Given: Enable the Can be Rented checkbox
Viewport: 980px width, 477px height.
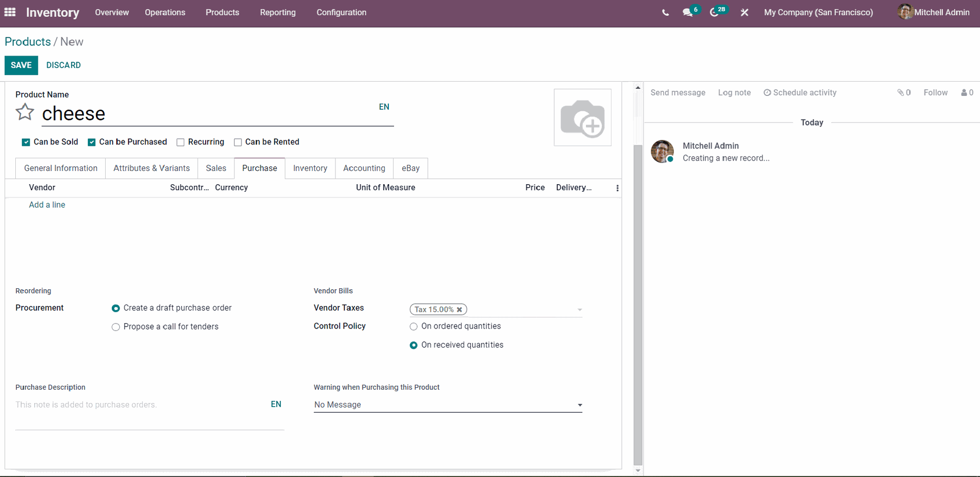Looking at the screenshot, I should click(x=237, y=142).
